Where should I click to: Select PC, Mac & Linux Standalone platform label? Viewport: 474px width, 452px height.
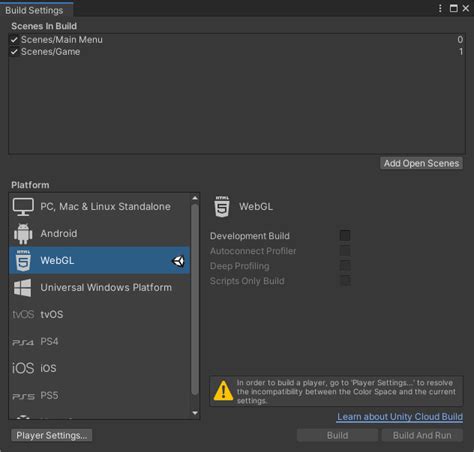pyautogui.click(x=105, y=207)
